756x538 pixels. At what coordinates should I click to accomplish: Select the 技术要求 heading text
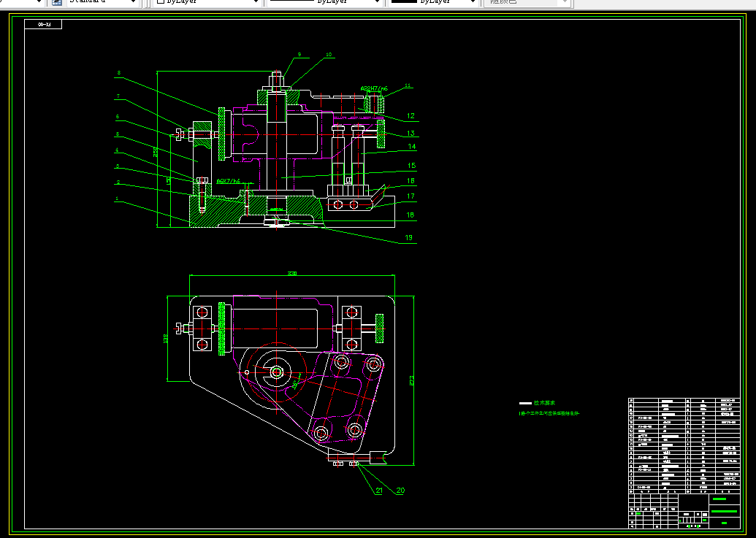544,403
